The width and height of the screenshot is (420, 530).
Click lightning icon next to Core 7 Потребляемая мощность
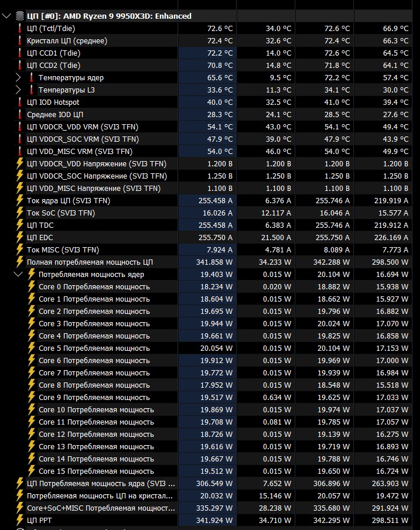[x=32, y=373]
